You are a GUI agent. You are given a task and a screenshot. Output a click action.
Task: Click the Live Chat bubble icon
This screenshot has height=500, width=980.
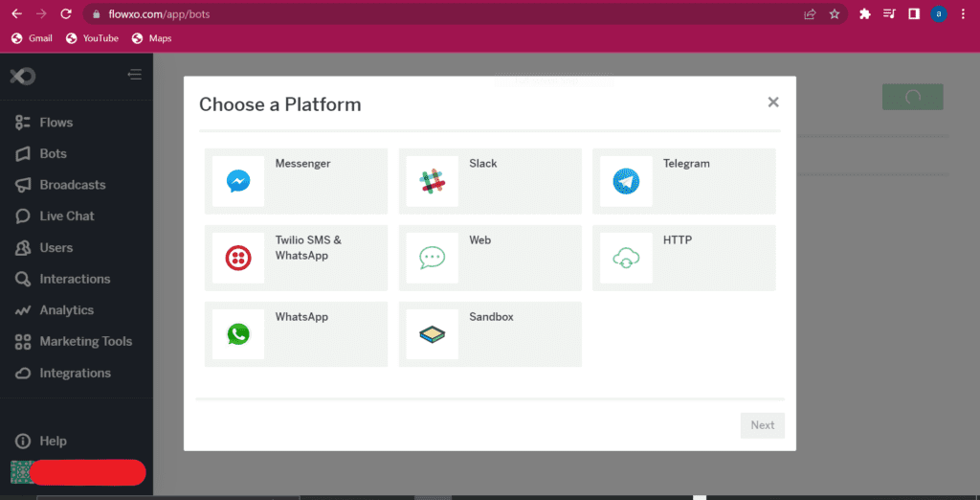(x=23, y=216)
